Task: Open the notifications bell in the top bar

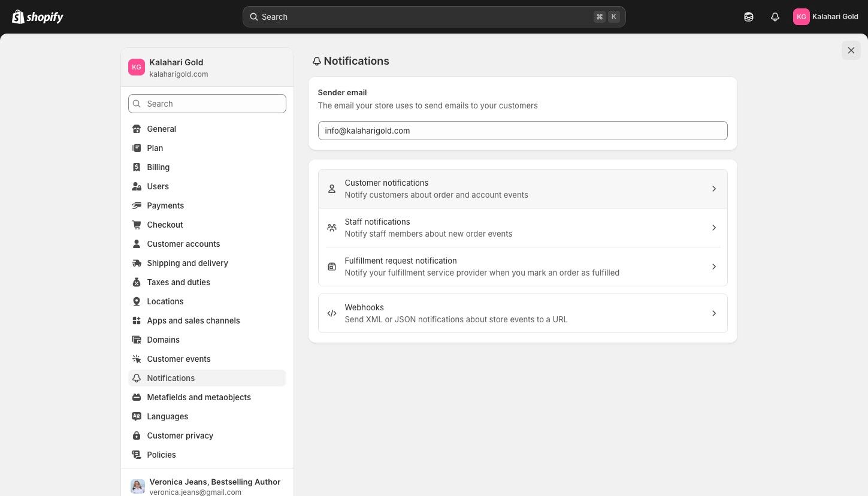Action: click(775, 17)
